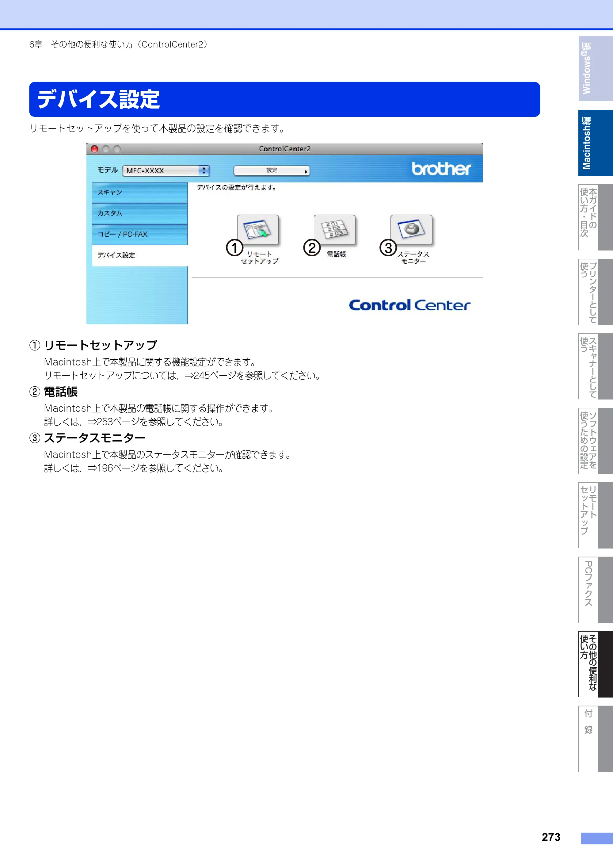The height and width of the screenshot is (868, 613).
Task: Open the リモートセットアップ side tab
Action: click(x=595, y=515)
